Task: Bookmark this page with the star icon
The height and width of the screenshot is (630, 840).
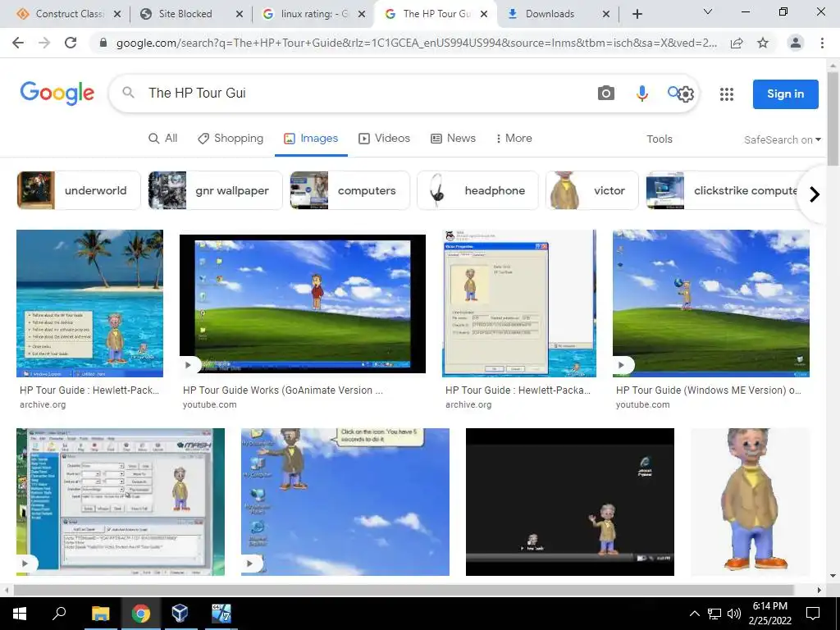Action: pyautogui.click(x=763, y=43)
